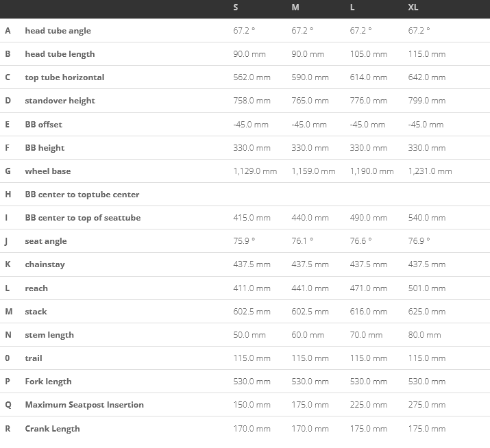Image resolution: width=490 pixels, height=448 pixels.
Task: Select the stack value 625.0 mm
Action: [x=426, y=312]
